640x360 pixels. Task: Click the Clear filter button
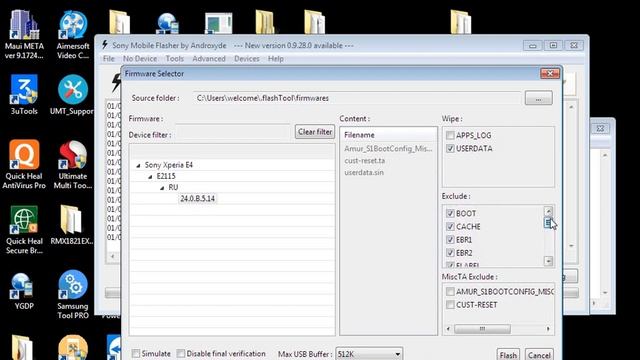click(315, 132)
